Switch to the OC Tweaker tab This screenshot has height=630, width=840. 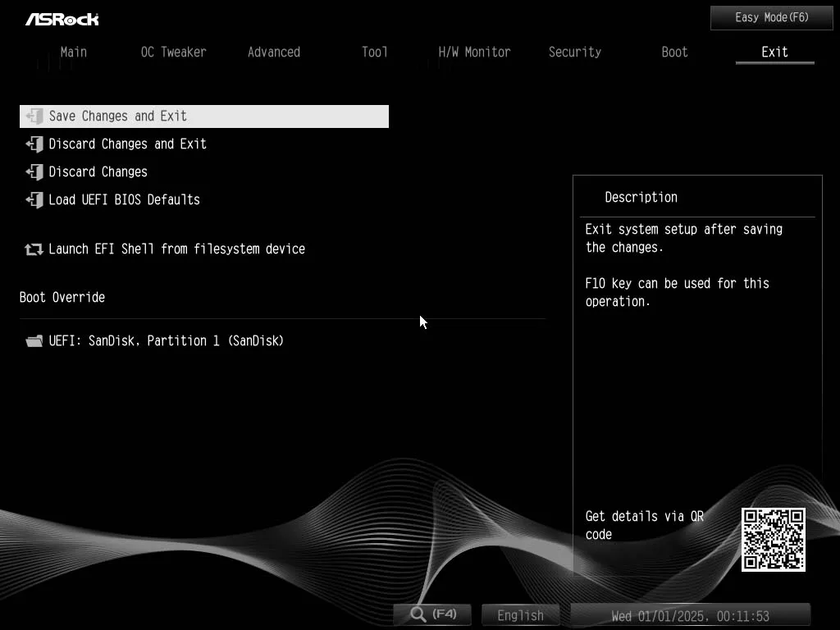tap(174, 52)
